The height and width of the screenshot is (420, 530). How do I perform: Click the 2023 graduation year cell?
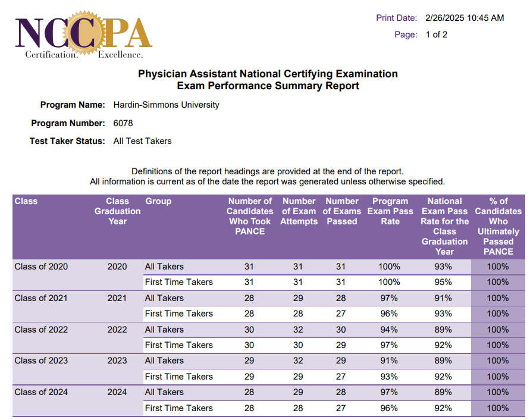pyautogui.click(x=117, y=361)
